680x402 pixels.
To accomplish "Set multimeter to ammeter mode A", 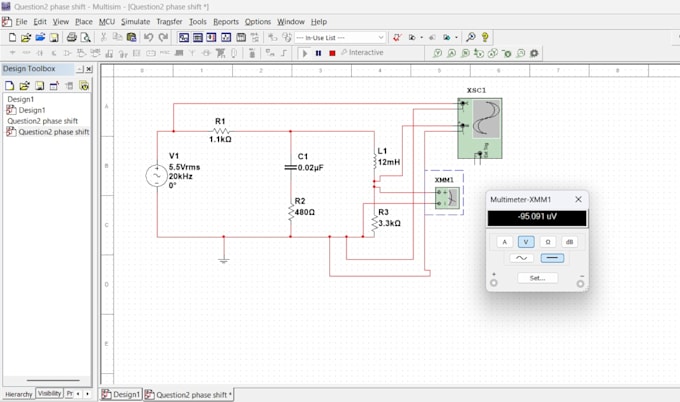I will coord(504,242).
